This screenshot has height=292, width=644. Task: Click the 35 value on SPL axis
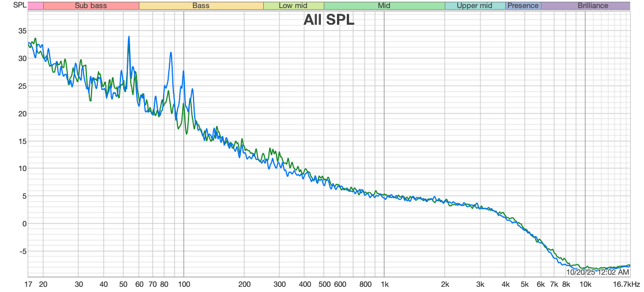[x=22, y=31]
